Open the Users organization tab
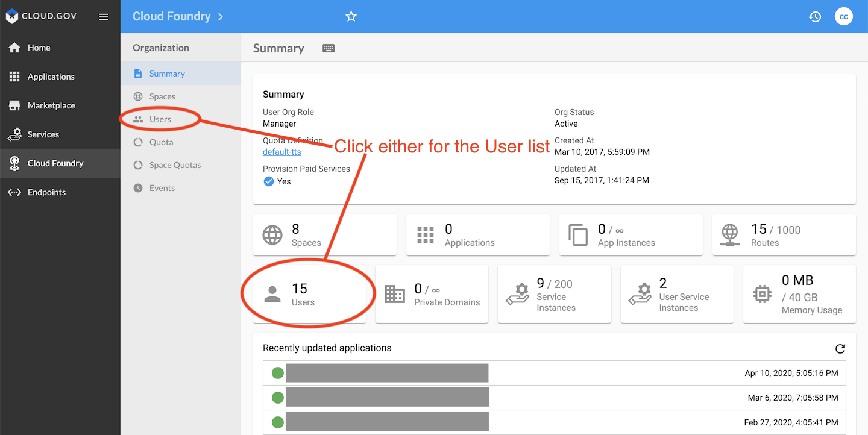Image resolution: width=868 pixels, height=435 pixels. point(181,119)
